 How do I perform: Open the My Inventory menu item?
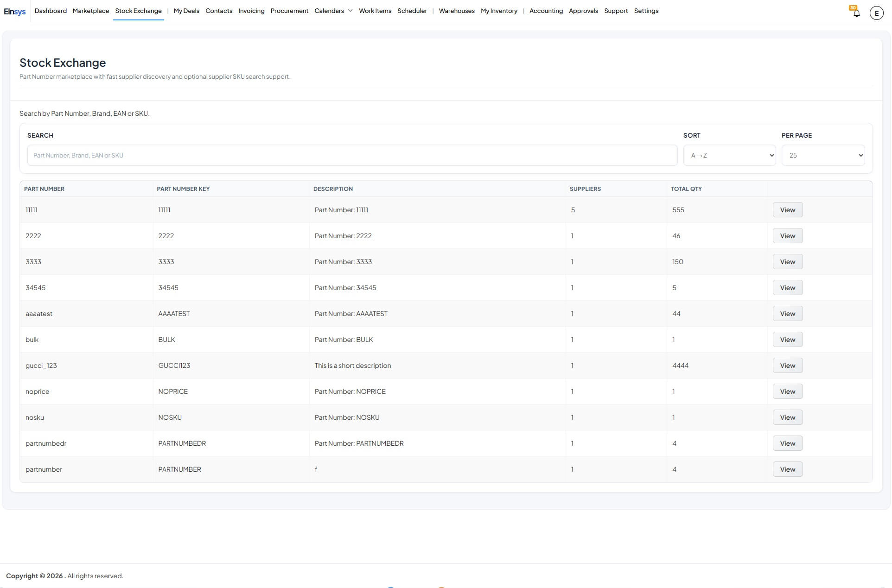[x=499, y=11]
